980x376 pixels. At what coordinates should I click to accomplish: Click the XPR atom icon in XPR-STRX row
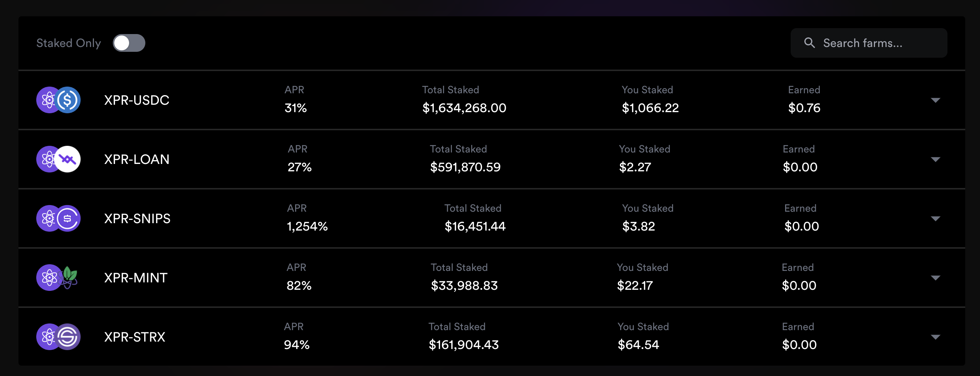point(47,337)
